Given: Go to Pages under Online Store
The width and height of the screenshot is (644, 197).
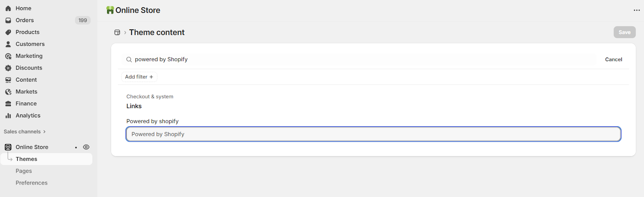Looking at the screenshot, I should pos(24,171).
